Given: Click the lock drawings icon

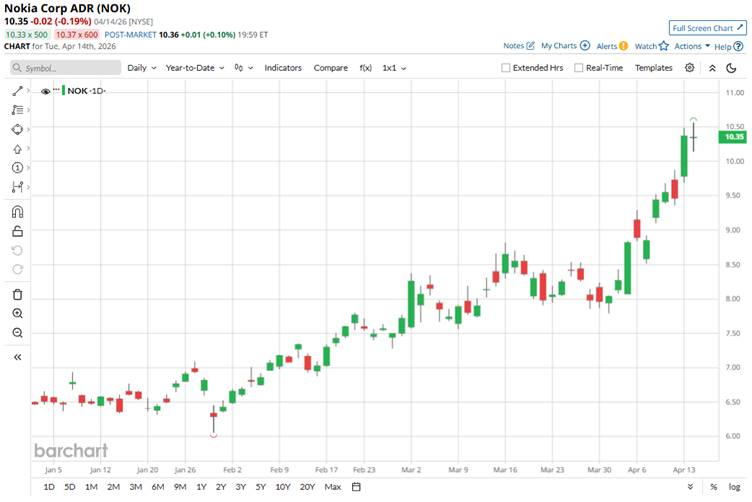Looking at the screenshot, I should [x=17, y=231].
